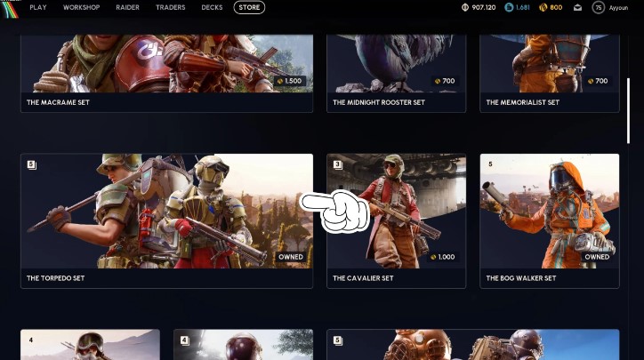Screen dimensions: 644x360
Task: Open the Traders tab
Action: click(x=171, y=7)
